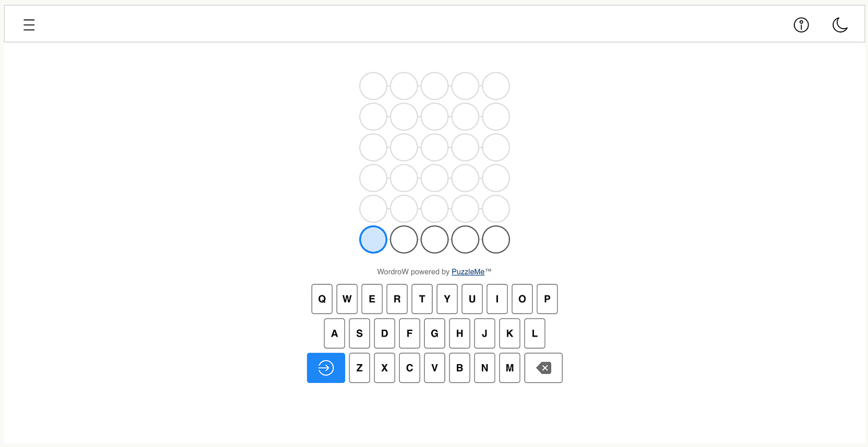
Task: Click the last circle of the active row
Action: click(495, 239)
